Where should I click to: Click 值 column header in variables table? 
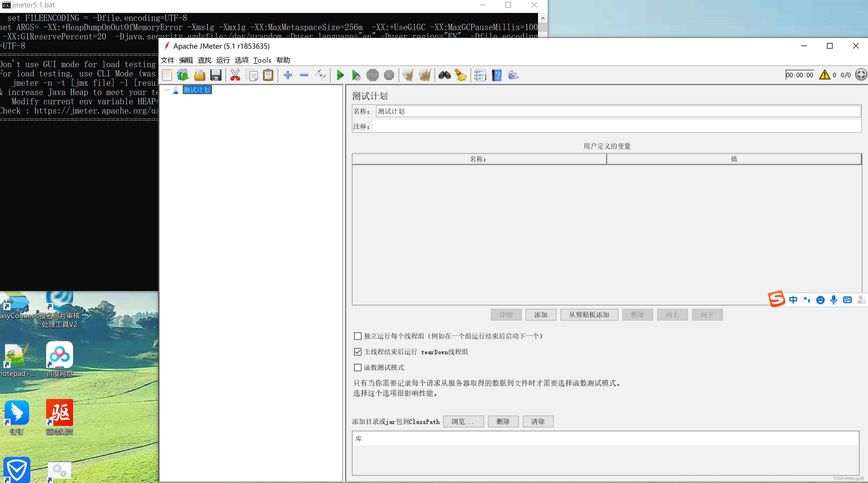(x=734, y=159)
